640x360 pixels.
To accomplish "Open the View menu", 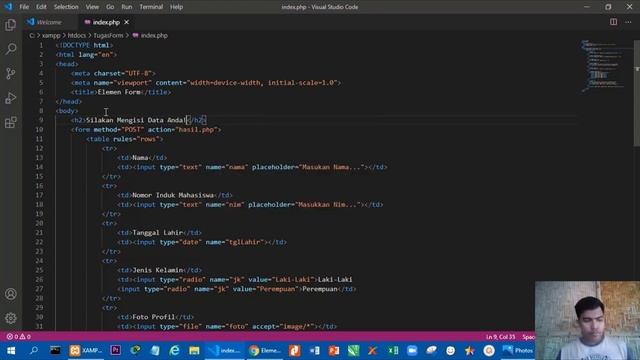I will (92, 7).
